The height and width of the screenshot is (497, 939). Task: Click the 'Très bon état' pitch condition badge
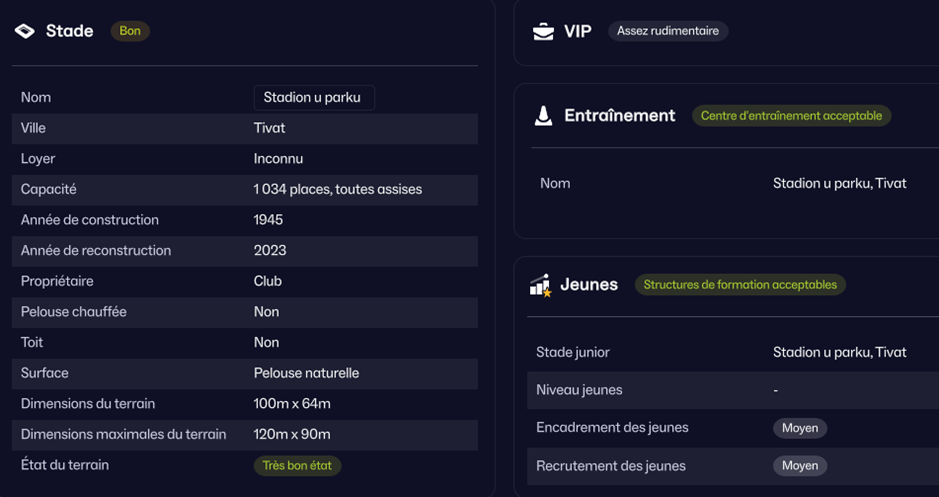[297, 465]
